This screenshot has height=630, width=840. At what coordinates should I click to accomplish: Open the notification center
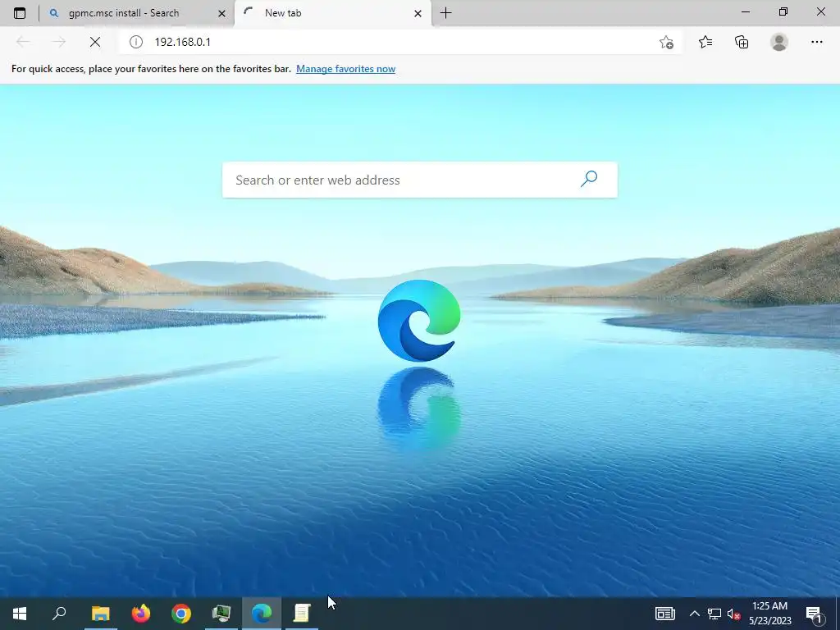point(814,614)
